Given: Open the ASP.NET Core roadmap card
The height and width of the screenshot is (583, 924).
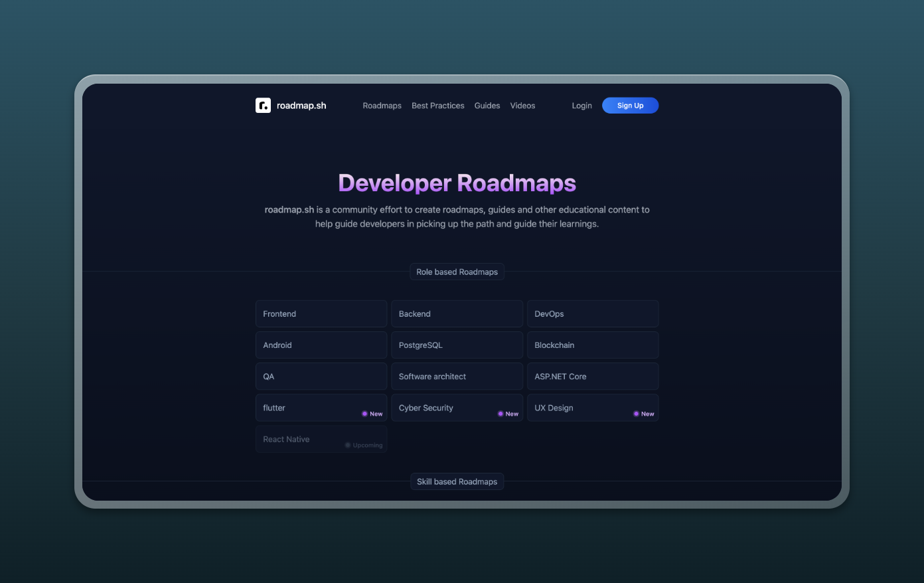Looking at the screenshot, I should coord(593,376).
